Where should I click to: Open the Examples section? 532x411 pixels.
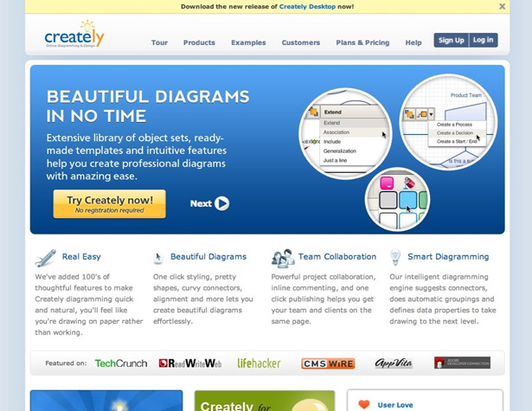(248, 42)
